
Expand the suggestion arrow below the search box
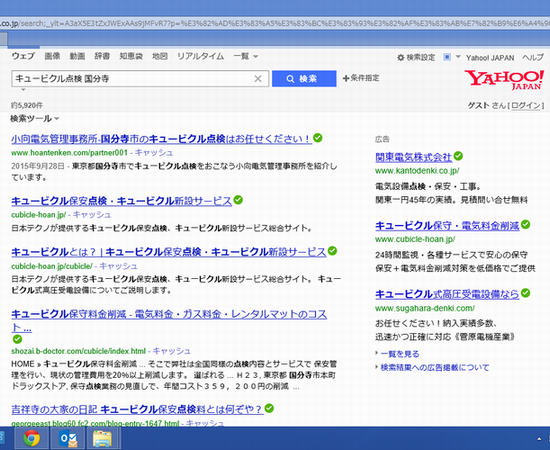click(x=23, y=90)
